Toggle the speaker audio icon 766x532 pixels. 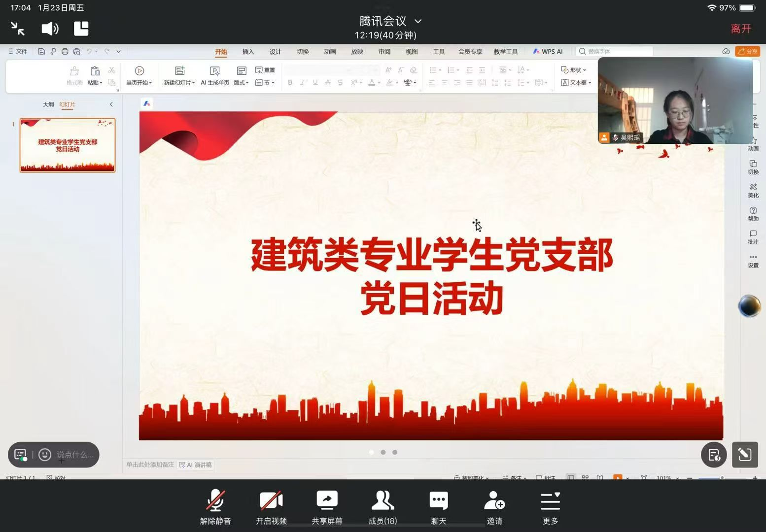50,29
